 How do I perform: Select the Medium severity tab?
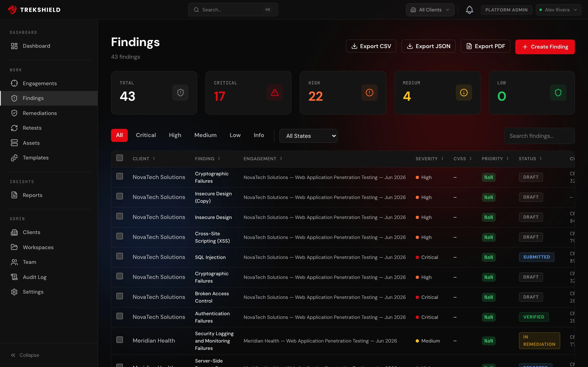tap(205, 135)
